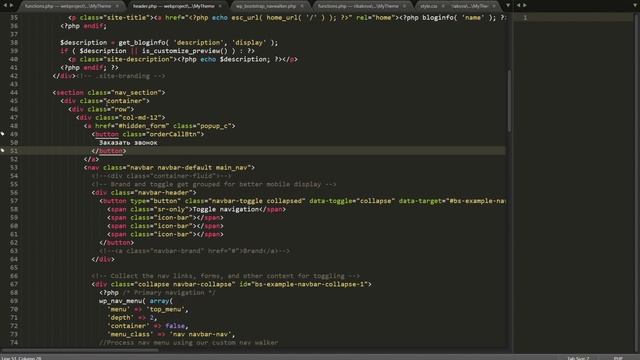Click the horizontal scrollbar thumb at the bottom
This screenshot has width=640, height=360.
tap(80, 350)
